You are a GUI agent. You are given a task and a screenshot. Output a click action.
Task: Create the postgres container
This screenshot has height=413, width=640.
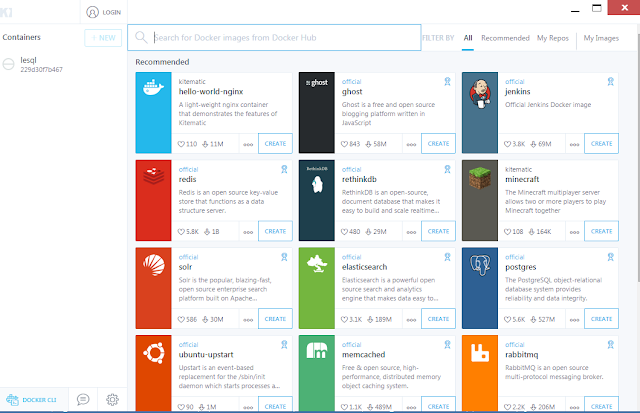point(601,319)
